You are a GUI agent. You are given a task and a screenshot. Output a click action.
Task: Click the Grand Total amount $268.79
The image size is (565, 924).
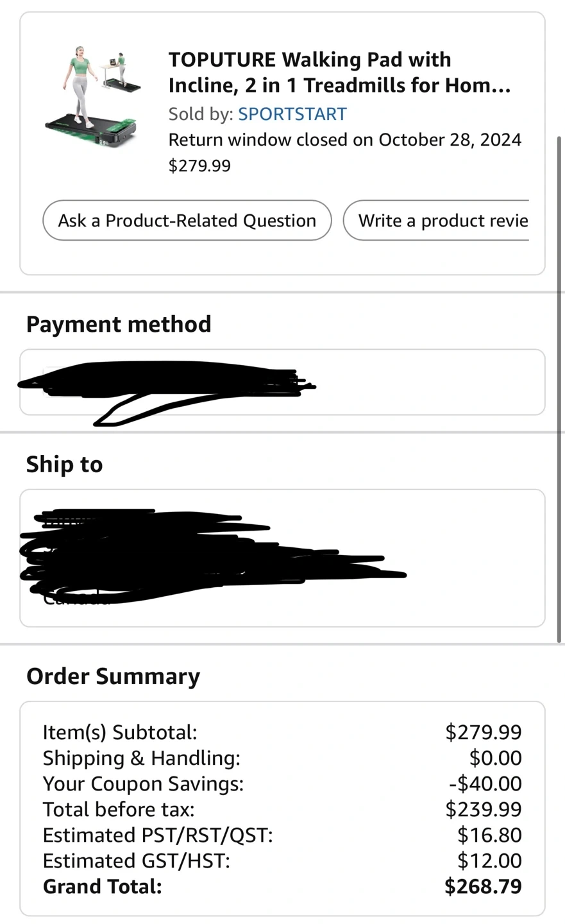coord(483,886)
